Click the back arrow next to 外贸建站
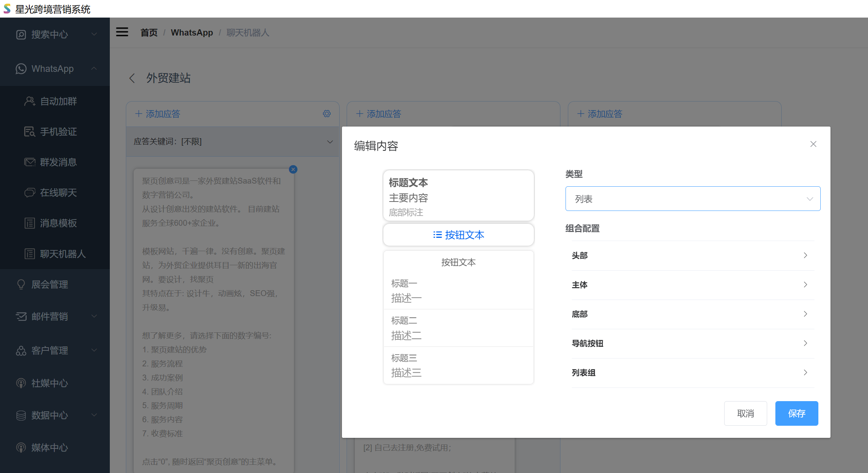 [132, 78]
